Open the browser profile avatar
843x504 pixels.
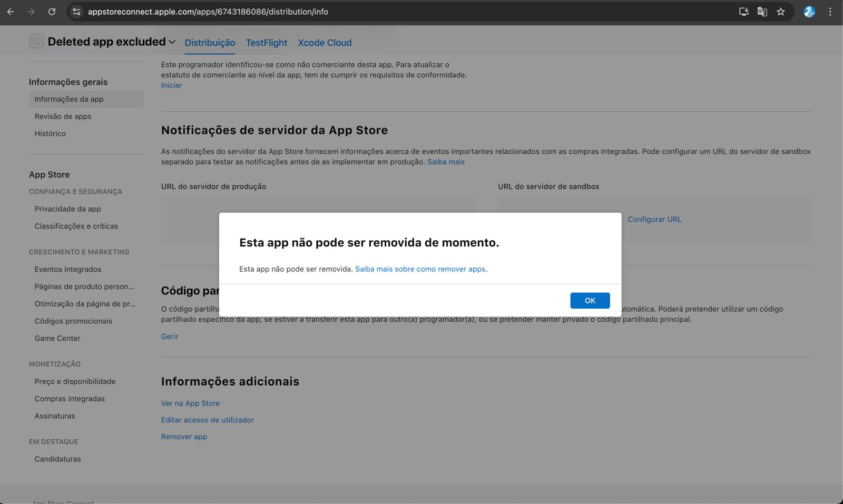pos(809,12)
